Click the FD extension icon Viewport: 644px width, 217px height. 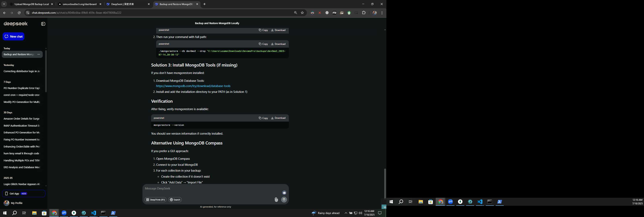(334, 13)
